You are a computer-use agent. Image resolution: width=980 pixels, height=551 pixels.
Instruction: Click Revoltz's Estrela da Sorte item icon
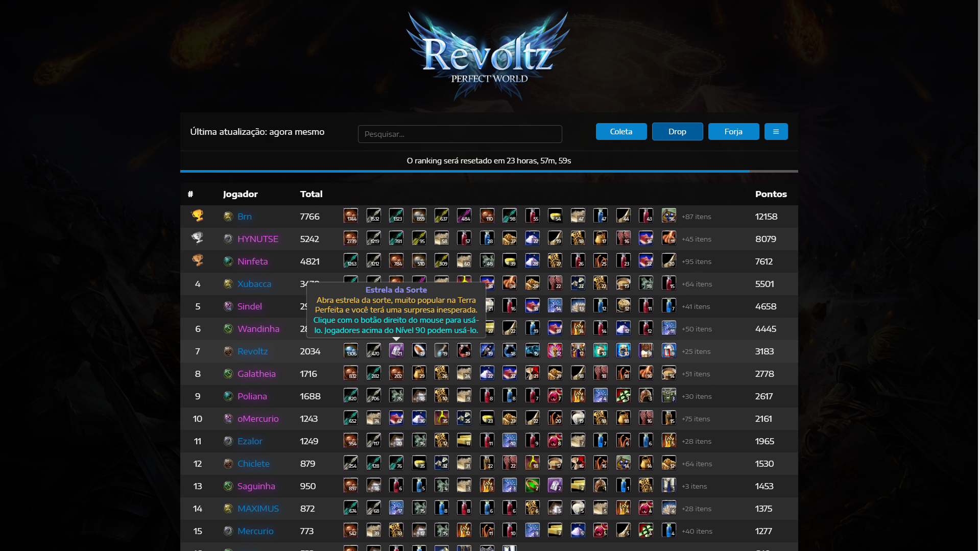pyautogui.click(x=396, y=350)
